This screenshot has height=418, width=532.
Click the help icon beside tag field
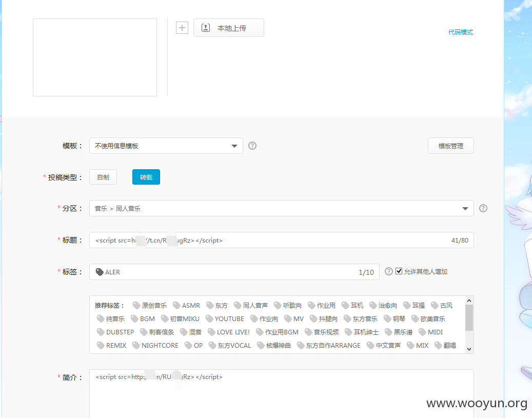click(389, 271)
